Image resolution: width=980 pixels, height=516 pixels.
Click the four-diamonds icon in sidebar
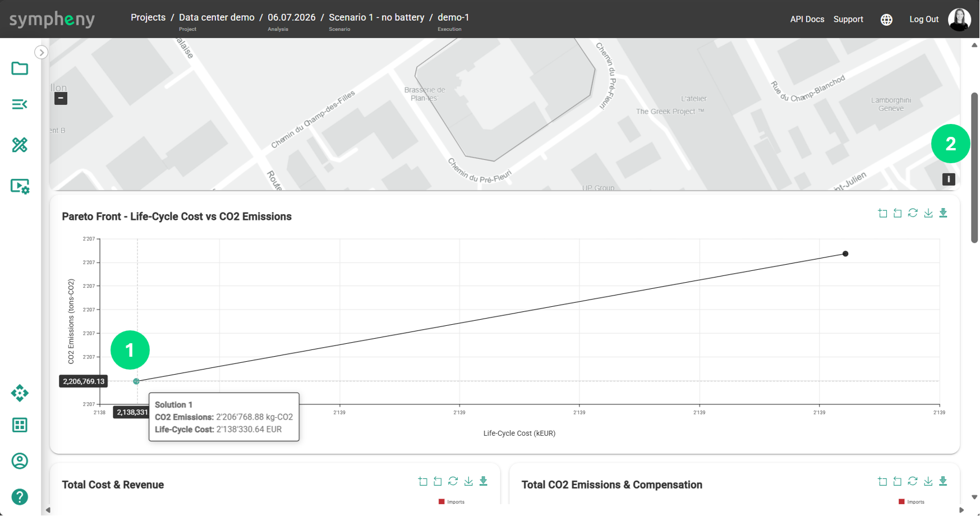pos(20,393)
